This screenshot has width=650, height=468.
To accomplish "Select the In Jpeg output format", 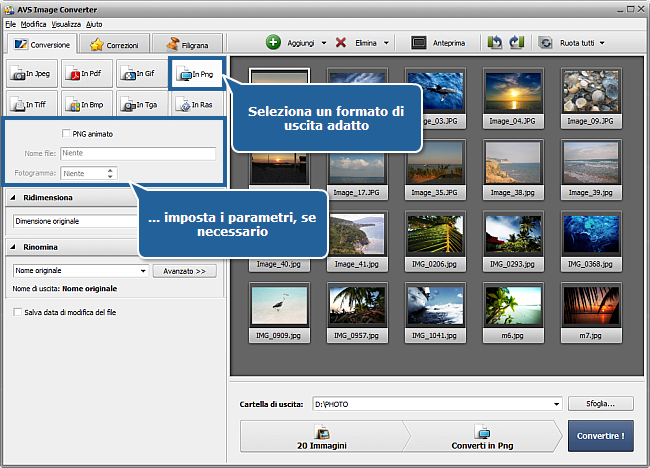I will (30, 74).
